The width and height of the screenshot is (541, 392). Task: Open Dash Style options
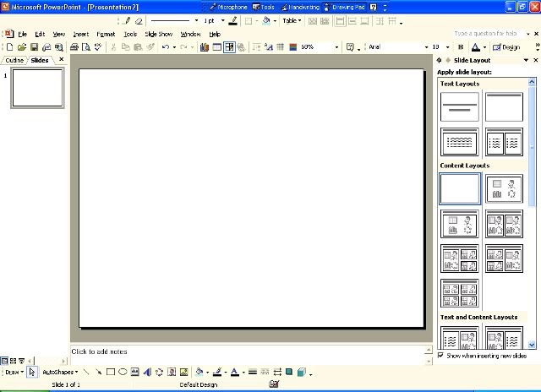pyautogui.click(x=265, y=372)
